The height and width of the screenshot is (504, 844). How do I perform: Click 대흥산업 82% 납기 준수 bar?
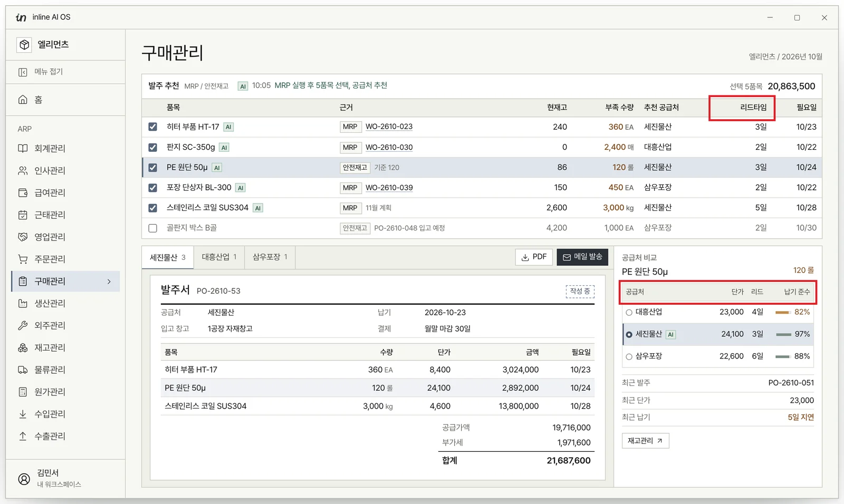782,313
